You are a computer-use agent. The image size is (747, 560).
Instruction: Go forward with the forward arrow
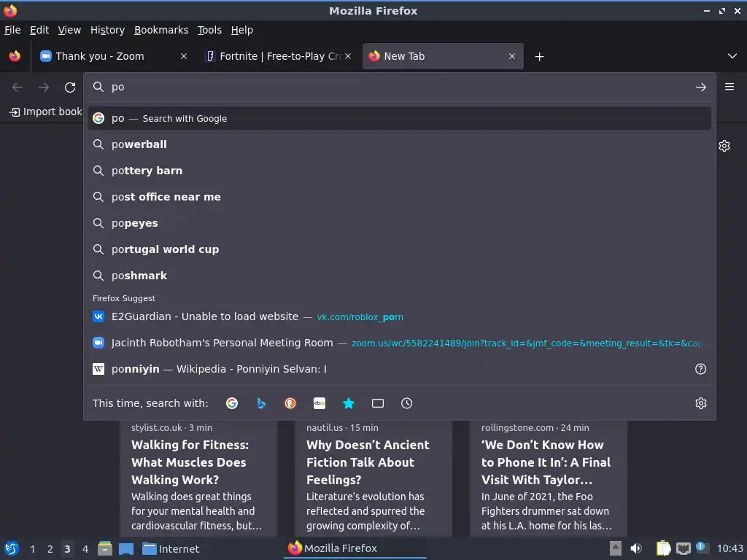[44, 87]
